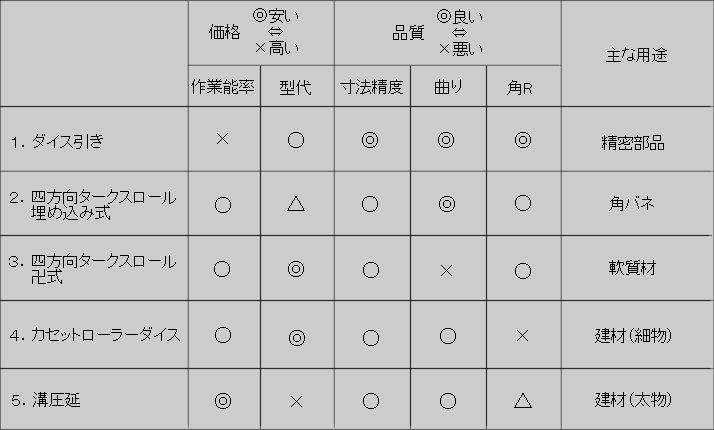Click the triangle in 溝圧延 角R cell
The height and width of the screenshot is (430, 714).
tap(522, 400)
